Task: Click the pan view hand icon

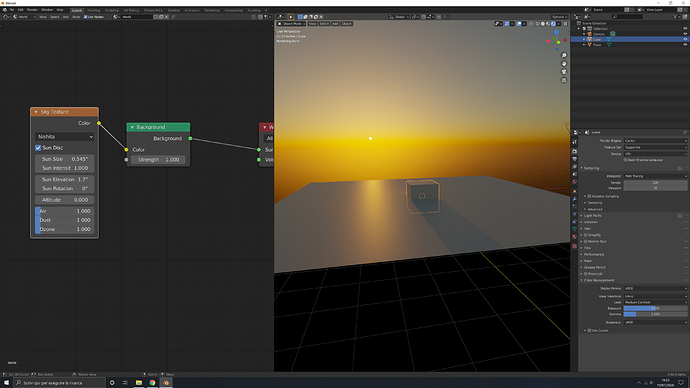Action: (x=564, y=64)
